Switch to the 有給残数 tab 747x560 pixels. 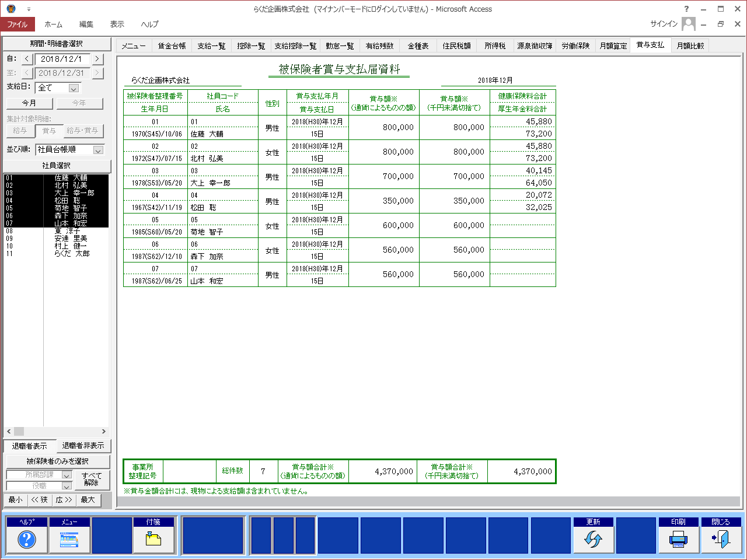(379, 45)
